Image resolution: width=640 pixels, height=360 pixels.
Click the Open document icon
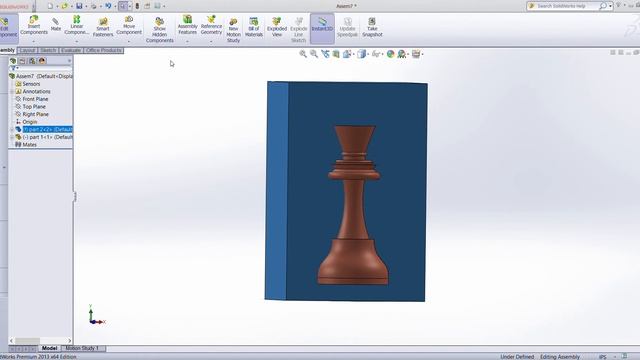[x=64, y=6]
